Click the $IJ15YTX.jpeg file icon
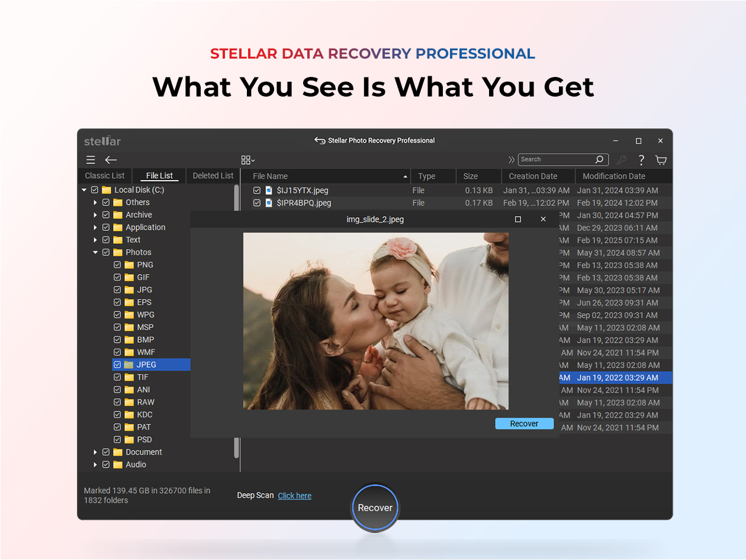The height and width of the screenshot is (560, 746). pyautogui.click(x=269, y=191)
